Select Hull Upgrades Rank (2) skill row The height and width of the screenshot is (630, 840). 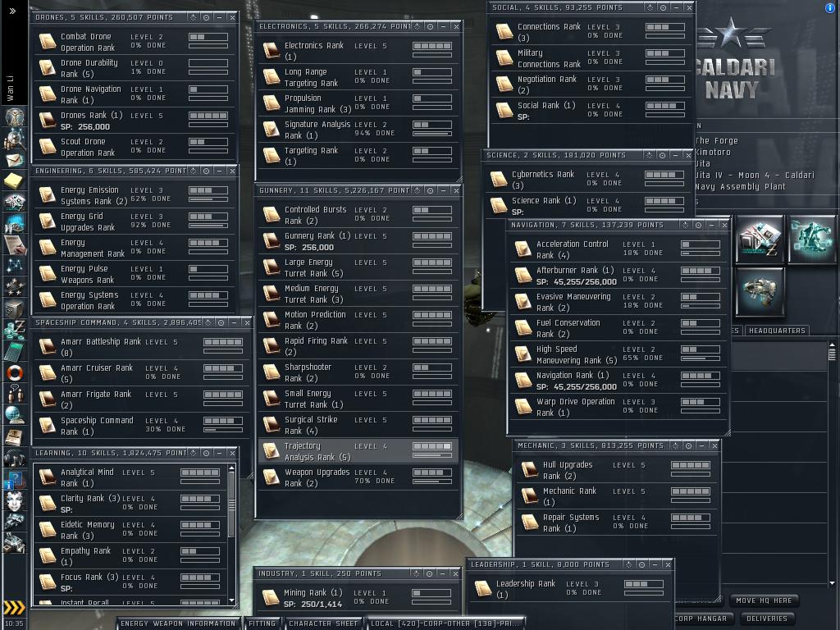click(x=615, y=470)
